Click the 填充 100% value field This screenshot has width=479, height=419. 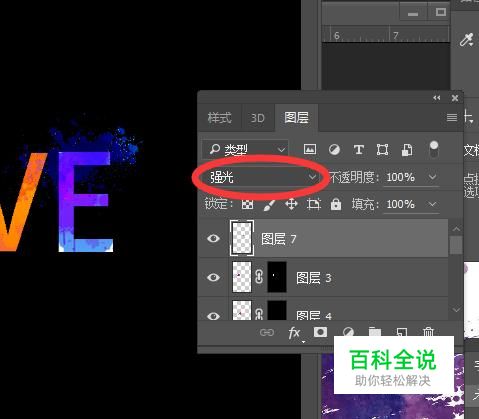(x=401, y=204)
